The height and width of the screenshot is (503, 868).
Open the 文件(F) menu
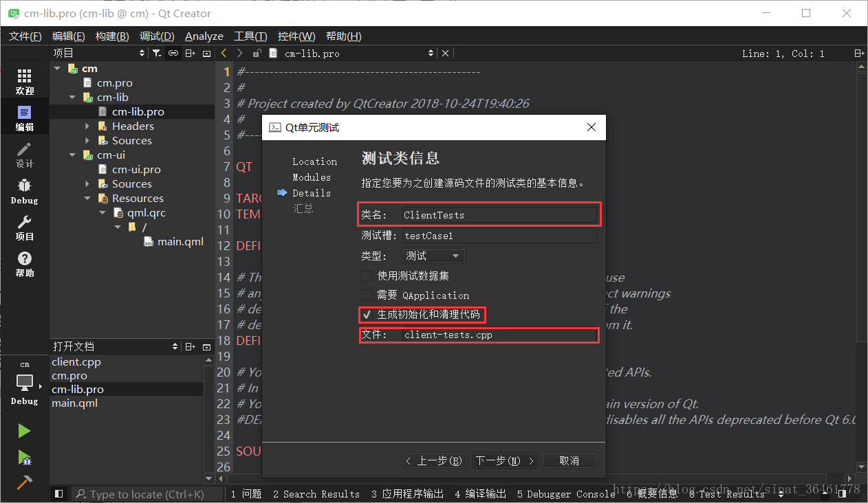click(x=25, y=36)
